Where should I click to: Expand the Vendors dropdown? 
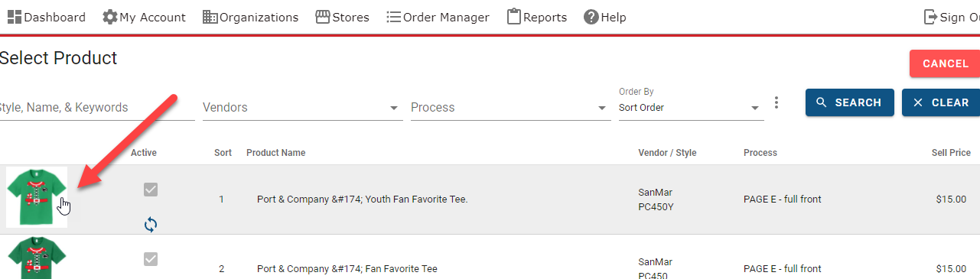pyautogui.click(x=302, y=108)
